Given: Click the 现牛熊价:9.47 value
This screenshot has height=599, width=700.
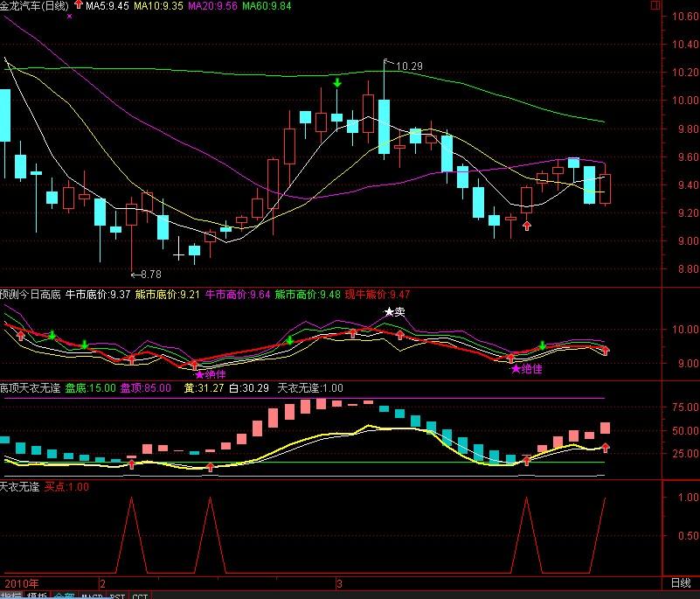Looking at the screenshot, I should pos(378,295).
